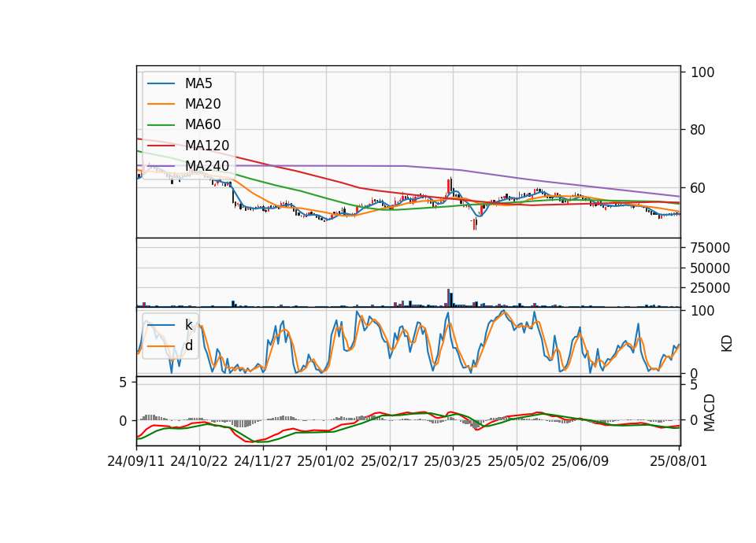
Task: Click the orange MA20 legend line sample
Action: (x=161, y=104)
